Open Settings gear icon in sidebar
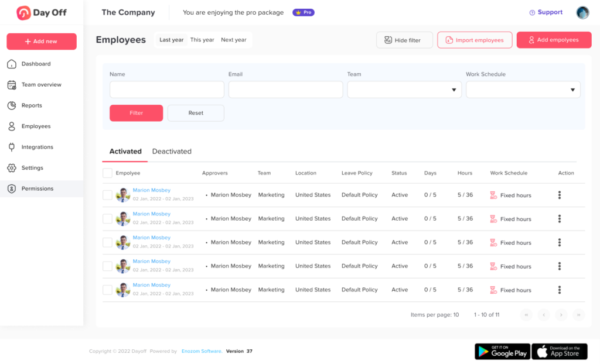 coord(11,168)
